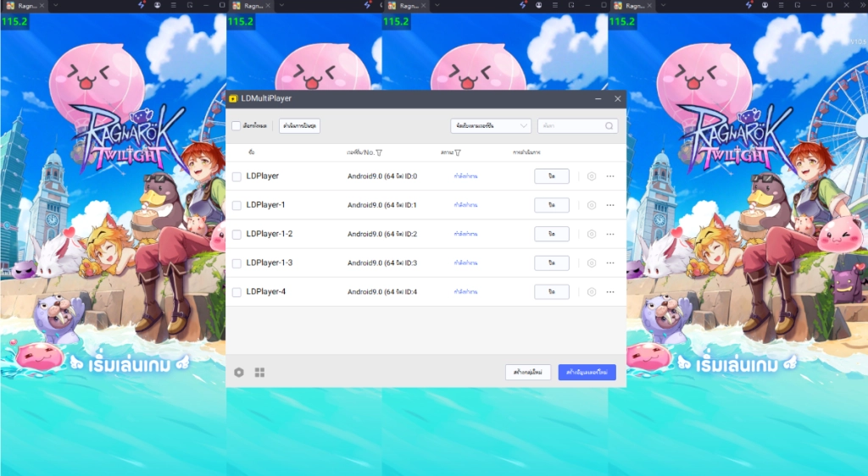Click the grid arrange windows icon

pyautogui.click(x=260, y=373)
